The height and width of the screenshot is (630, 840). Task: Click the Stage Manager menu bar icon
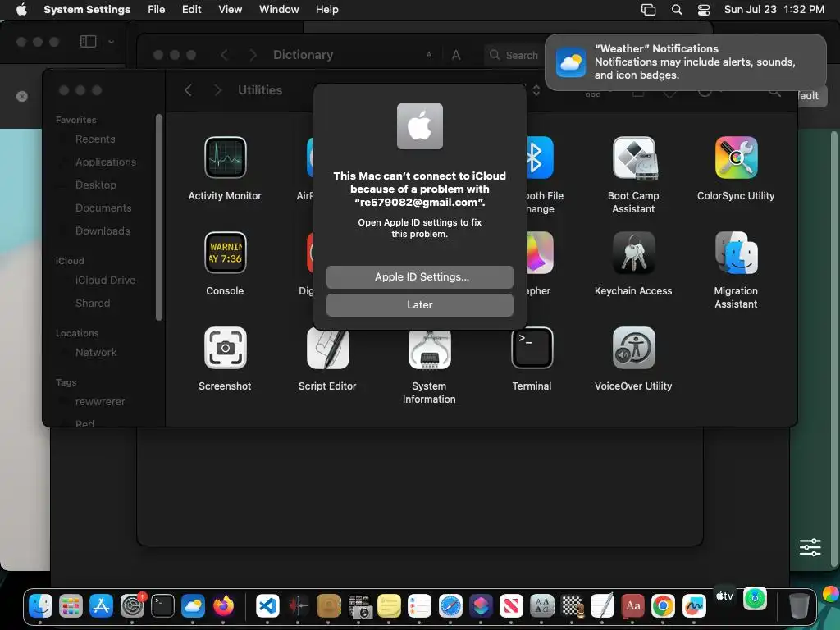648,10
